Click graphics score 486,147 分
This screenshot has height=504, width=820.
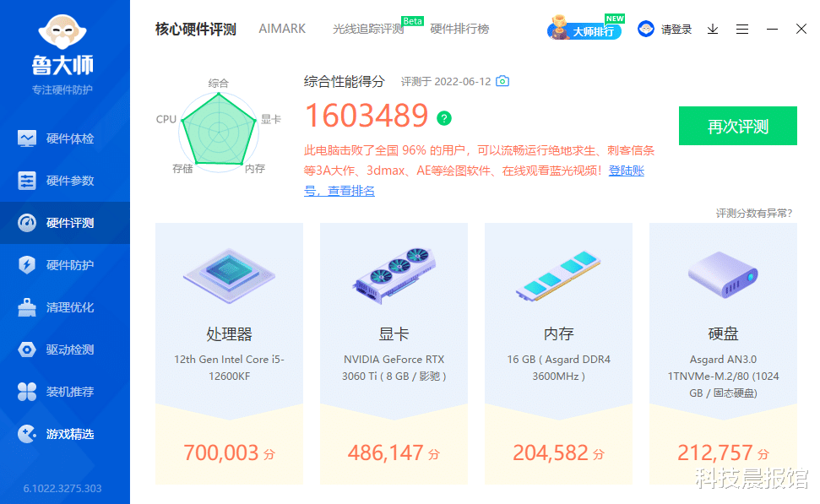tap(394, 453)
